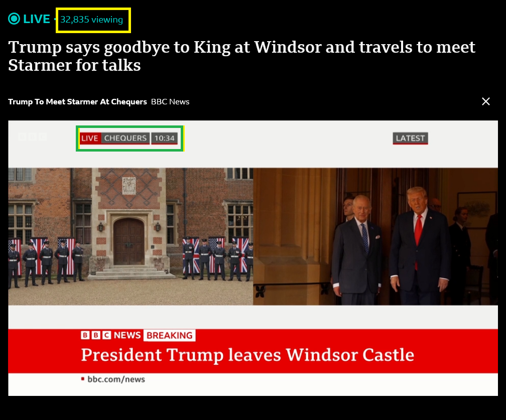506x420 pixels.
Task: Click the teal LIVE text label
Action: (x=37, y=19)
